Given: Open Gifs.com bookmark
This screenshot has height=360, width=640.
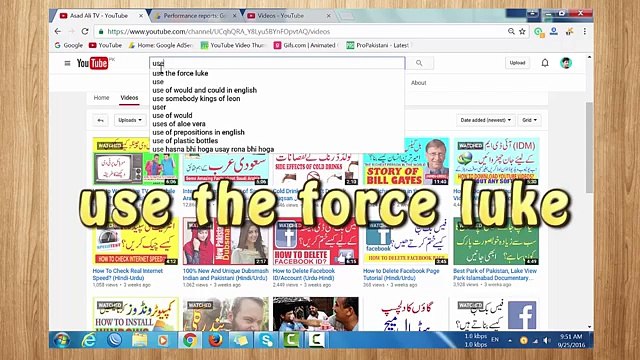Looking at the screenshot, I should pyautogui.click(x=306, y=45).
